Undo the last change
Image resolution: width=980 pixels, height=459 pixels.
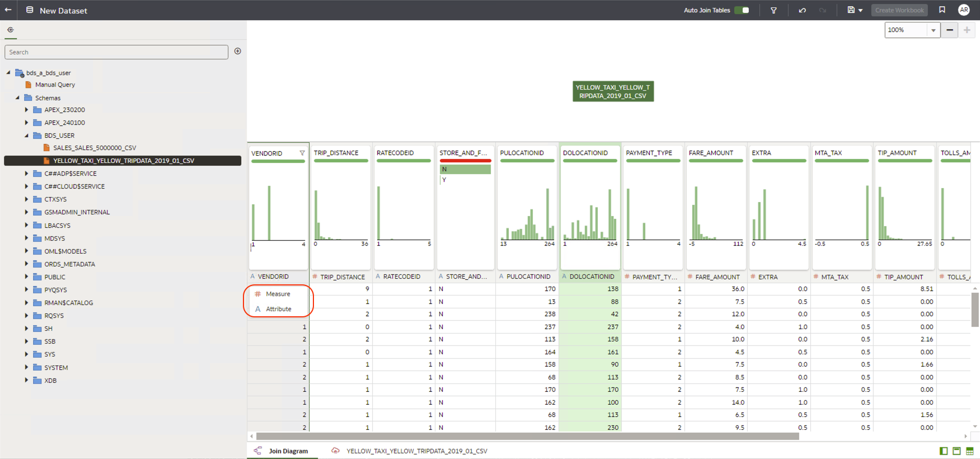click(x=802, y=10)
